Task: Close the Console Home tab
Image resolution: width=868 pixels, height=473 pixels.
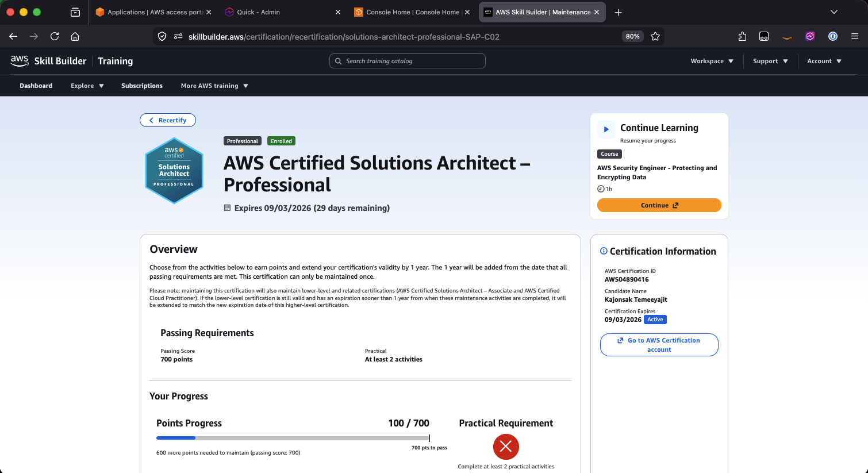Action: click(x=467, y=12)
